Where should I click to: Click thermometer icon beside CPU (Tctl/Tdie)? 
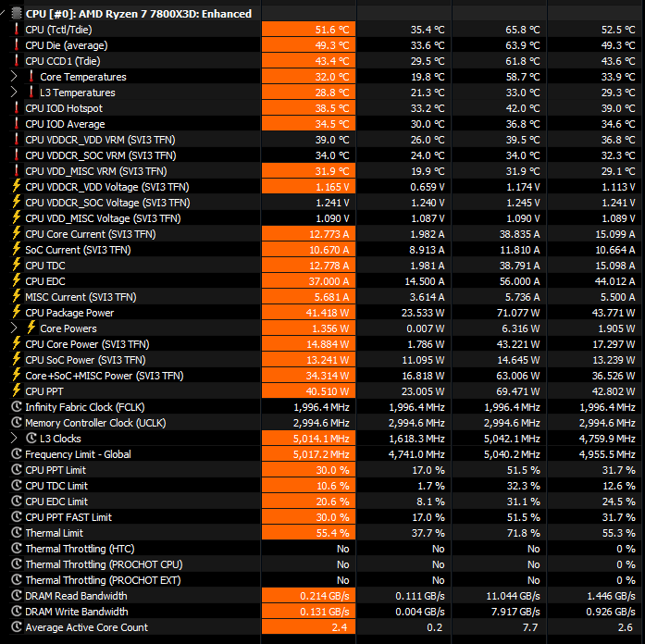(x=16, y=30)
